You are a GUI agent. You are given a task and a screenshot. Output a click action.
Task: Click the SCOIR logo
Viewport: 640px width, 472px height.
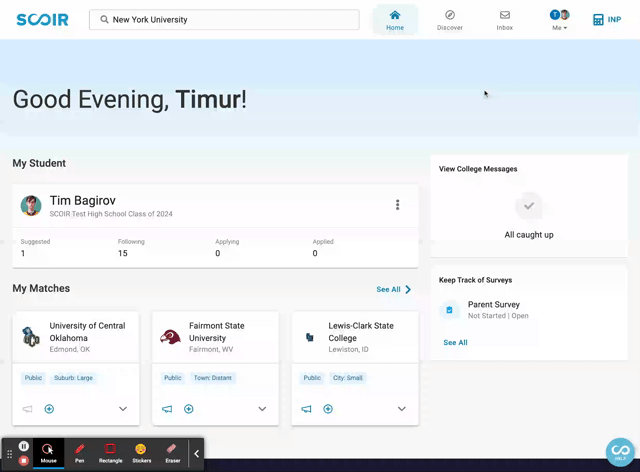pos(42,20)
